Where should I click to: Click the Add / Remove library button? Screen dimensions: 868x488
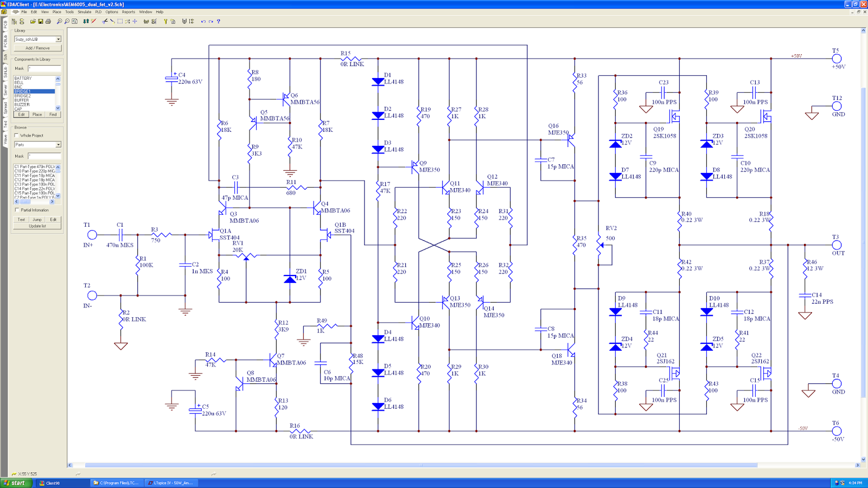tap(37, 48)
